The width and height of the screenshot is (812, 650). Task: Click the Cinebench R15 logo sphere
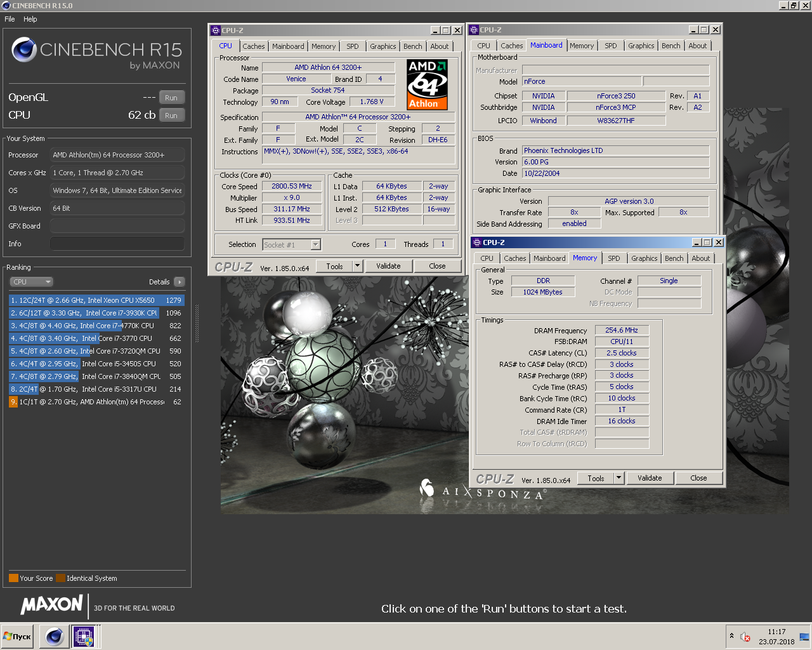pos(24,50)
